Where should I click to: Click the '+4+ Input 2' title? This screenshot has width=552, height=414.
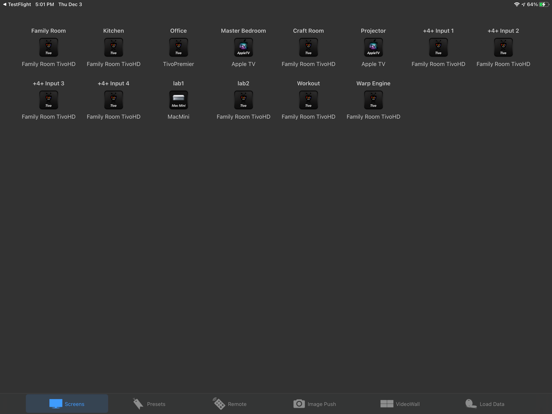[503, 31]
